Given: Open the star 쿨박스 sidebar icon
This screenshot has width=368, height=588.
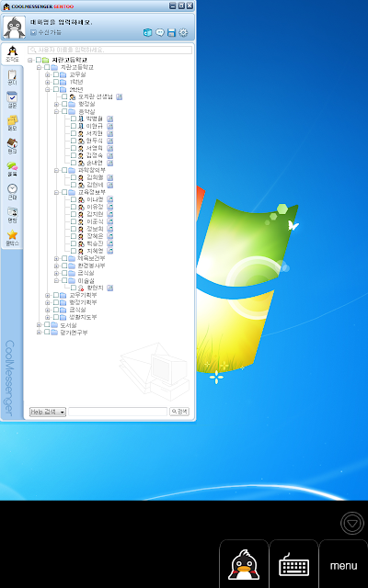Looking at the screenshot, I should click(12, 238).
